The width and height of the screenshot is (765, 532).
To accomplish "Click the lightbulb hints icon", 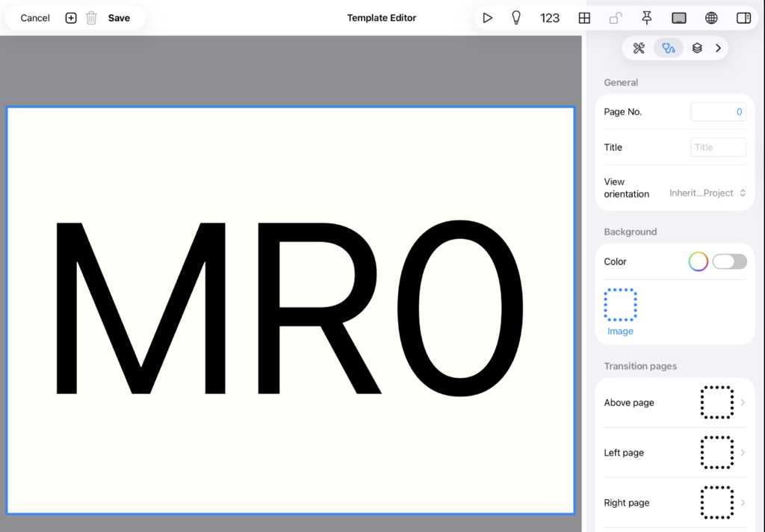I will click(x=516, y=18).
